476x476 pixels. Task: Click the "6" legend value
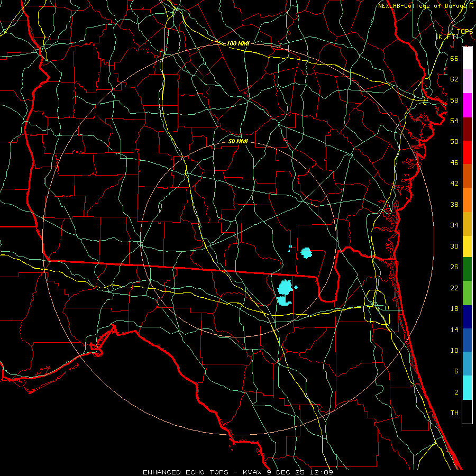click(456, 371)
